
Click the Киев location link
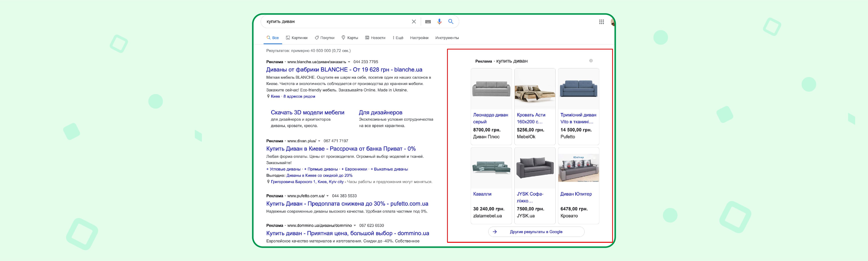point(275,96)
